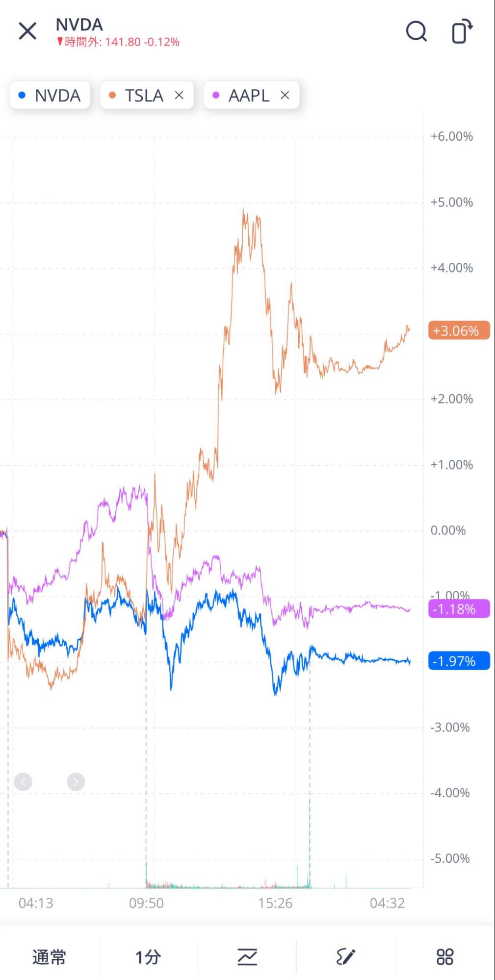Open the 1分 interval selector

(x=148, y=956)
